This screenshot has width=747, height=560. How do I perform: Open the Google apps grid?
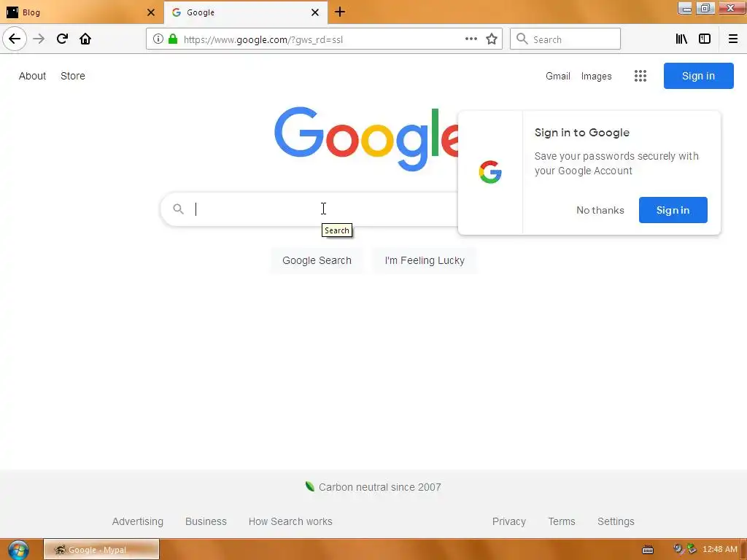[640, 76]
